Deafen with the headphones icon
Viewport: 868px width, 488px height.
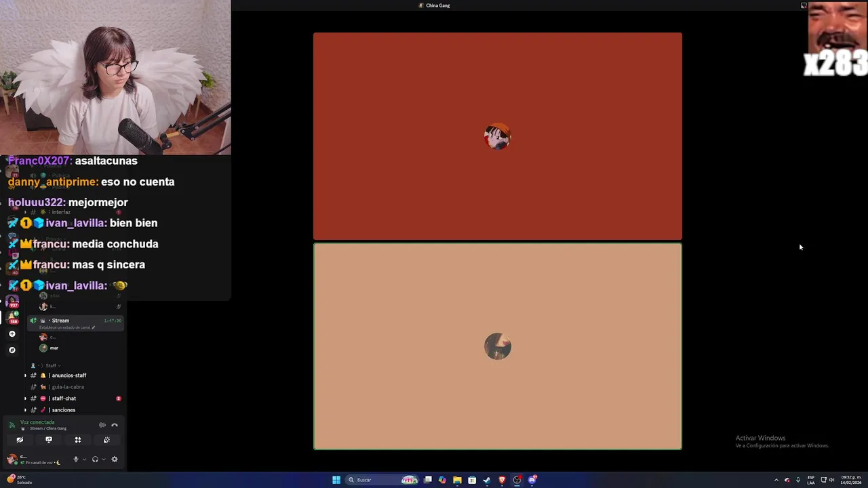pyautogui.click(x=95, y=460)
